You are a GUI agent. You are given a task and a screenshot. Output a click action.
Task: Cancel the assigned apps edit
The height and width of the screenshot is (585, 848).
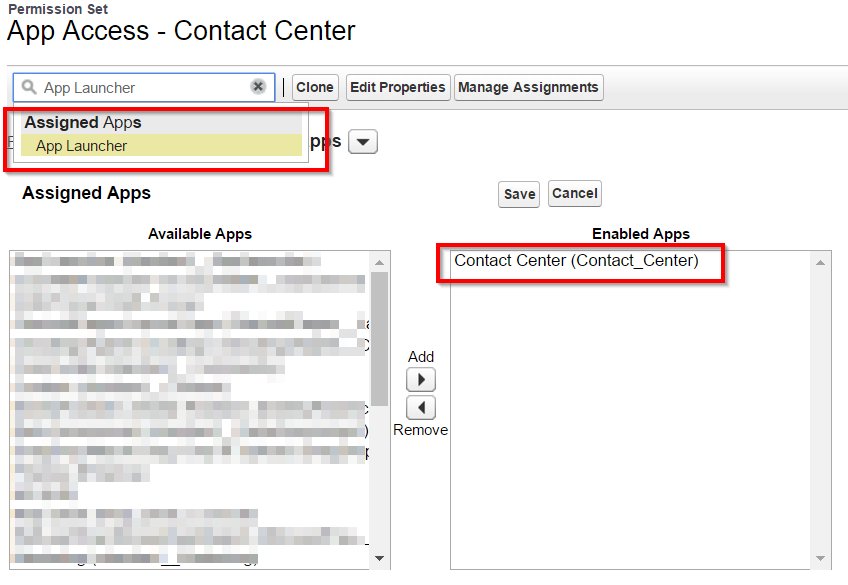tap(574, 194)
